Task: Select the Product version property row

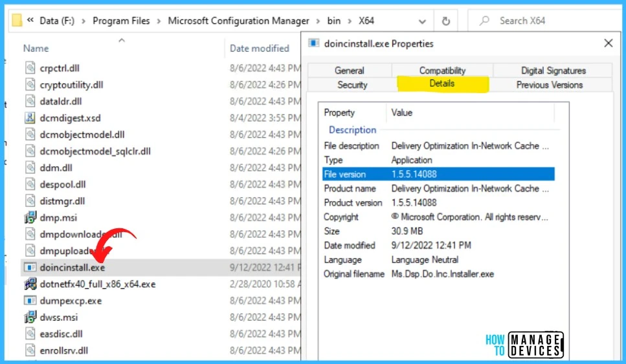Action: [x=438, y=203]
